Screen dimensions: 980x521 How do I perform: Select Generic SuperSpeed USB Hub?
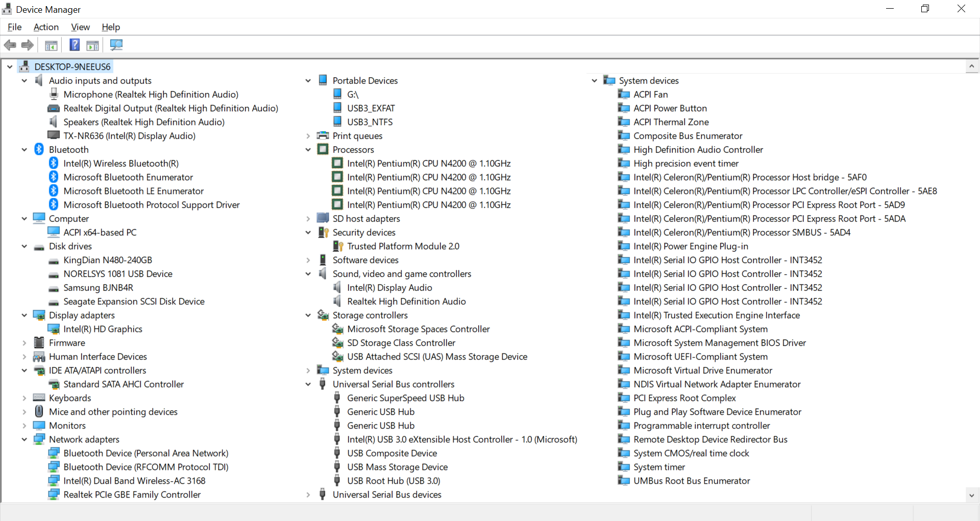pyautogui.click(x=405, y=398)
